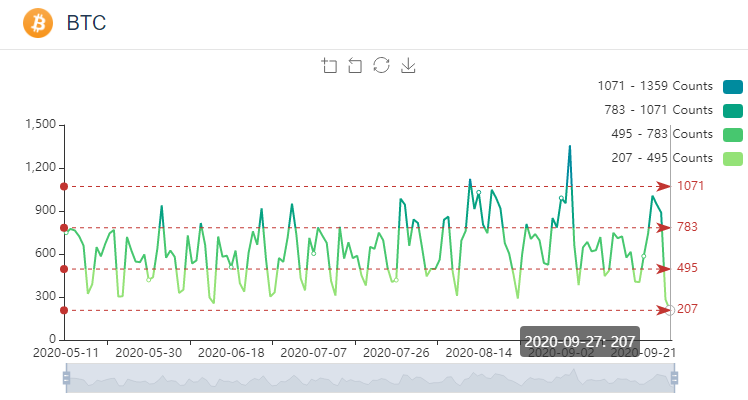Click the 900 y-axis label
This screenshot has width=748, height=400.
pyautogui.click(x=45, y=210)
